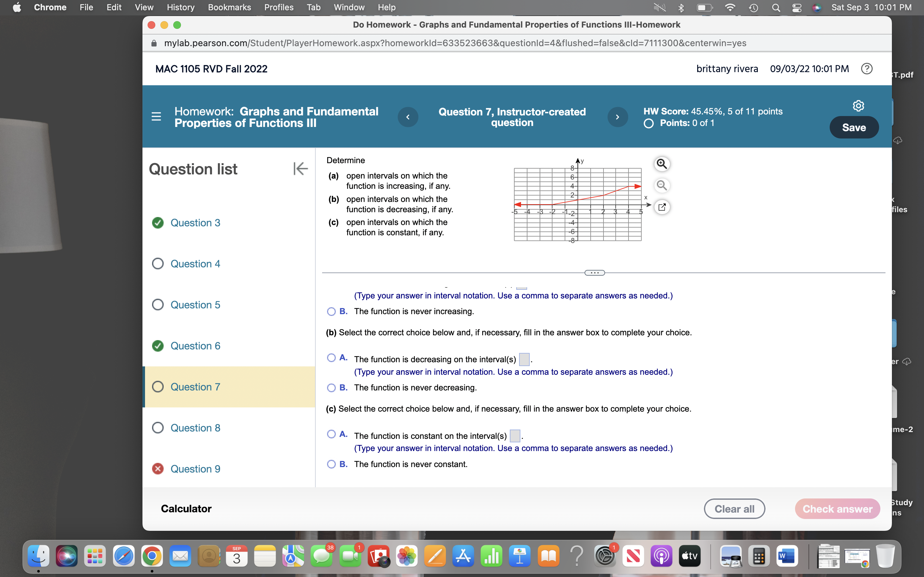The height and width of the screenshot is (577, 924).
Task: Open the homework settings gear
Action: point(858,106)
